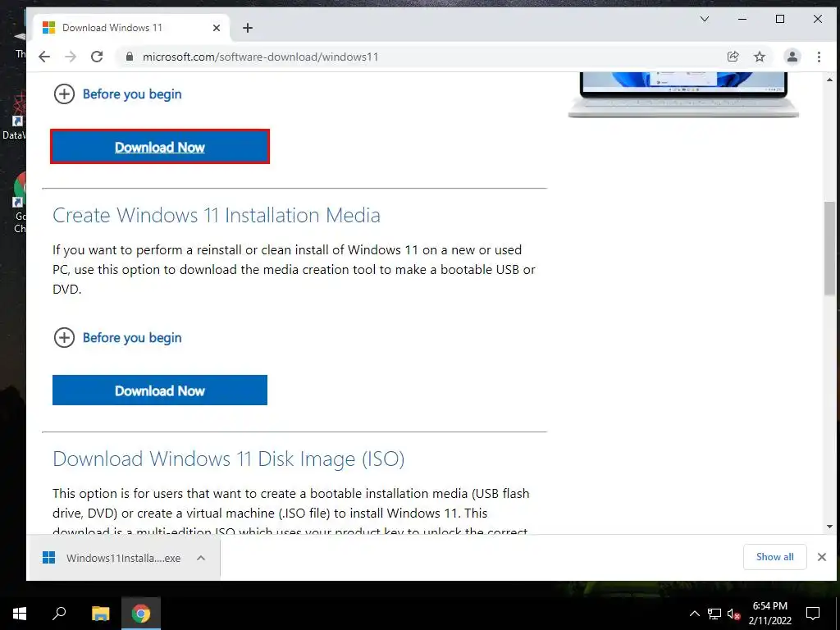Open the Windows Start menu

pyautogui.click(x=20, y=614)
